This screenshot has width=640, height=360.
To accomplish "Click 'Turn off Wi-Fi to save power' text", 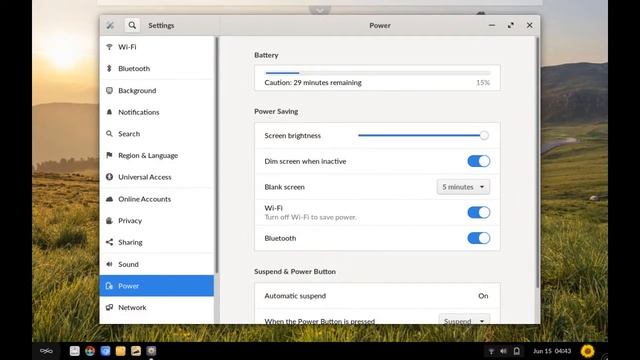I will tap(310, 217).
